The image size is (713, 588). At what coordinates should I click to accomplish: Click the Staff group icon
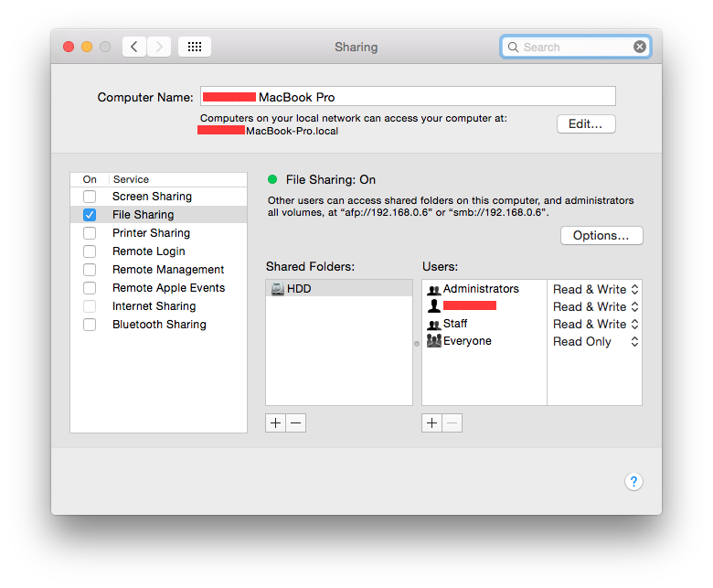coord(434,325)
